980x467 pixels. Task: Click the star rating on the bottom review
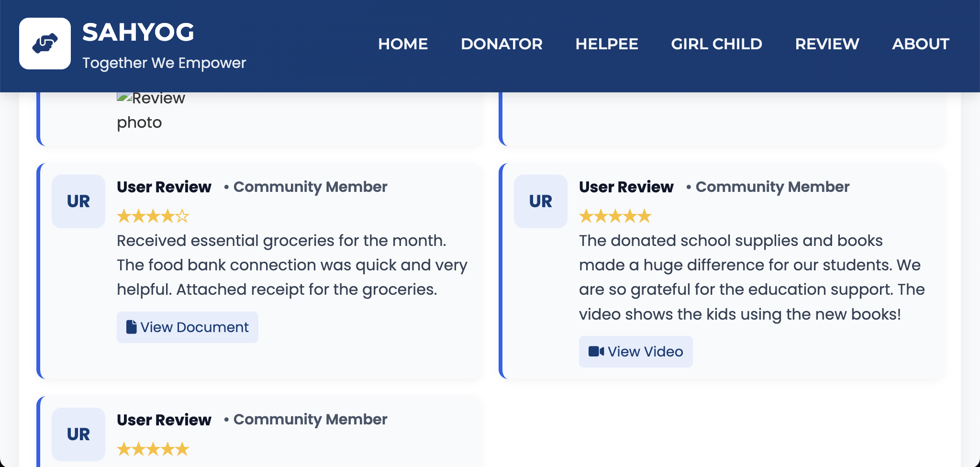click(x=153, y=449)
